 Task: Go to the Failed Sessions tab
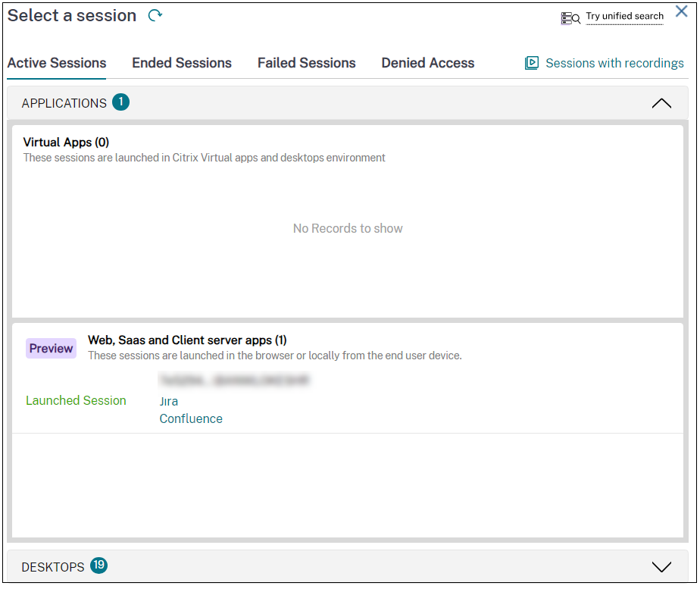[x=307, y=64]
